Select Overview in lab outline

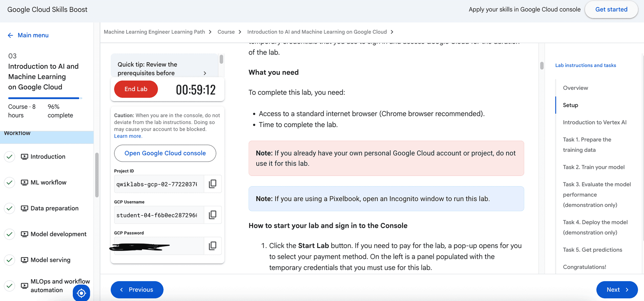click(x=575, y=88)
